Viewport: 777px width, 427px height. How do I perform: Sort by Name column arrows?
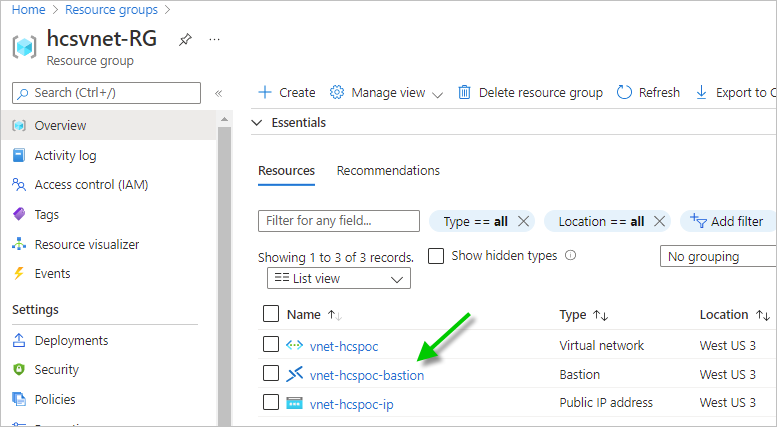(335, 315)
